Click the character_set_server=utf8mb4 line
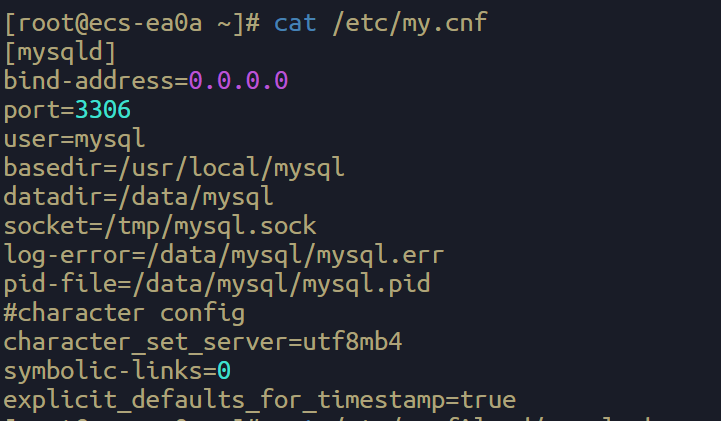 (x=202, y=342)
